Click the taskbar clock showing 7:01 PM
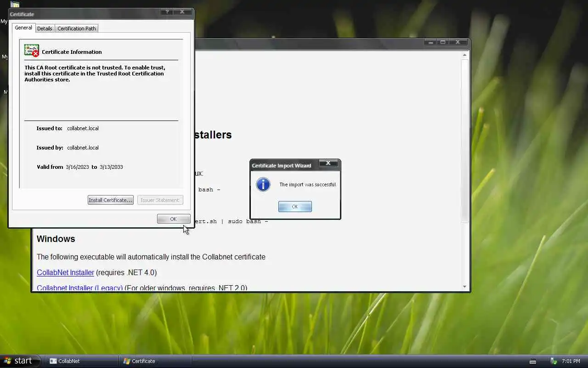Screen dimensions: 588x368 571,361
